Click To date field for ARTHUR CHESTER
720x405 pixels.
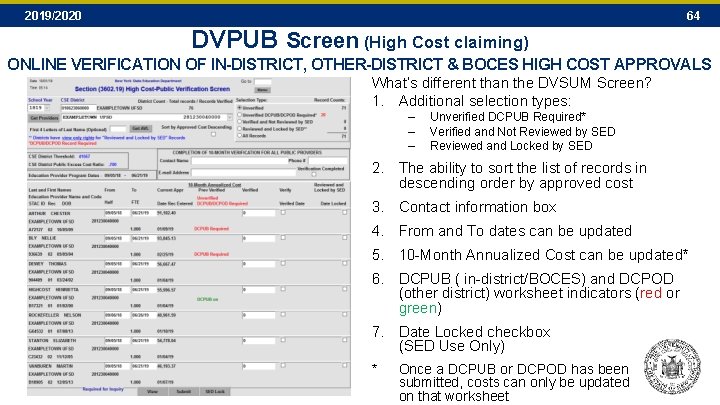coord(144,213)
